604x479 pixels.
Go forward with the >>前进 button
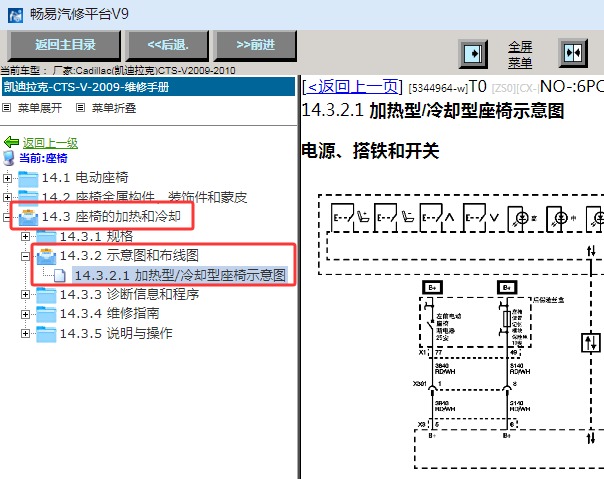[255, 45]
